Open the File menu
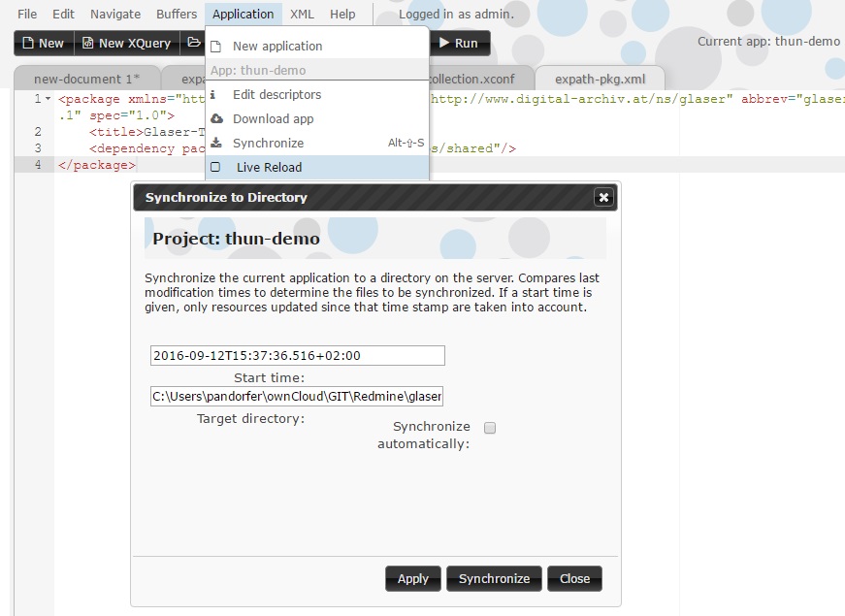This screenshot has width=845, height=616. 27,14
